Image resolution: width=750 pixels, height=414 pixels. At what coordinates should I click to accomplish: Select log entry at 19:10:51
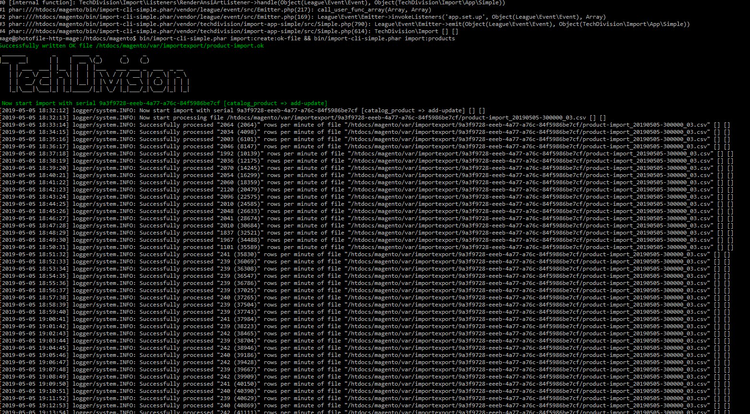(x=365, y=391)
